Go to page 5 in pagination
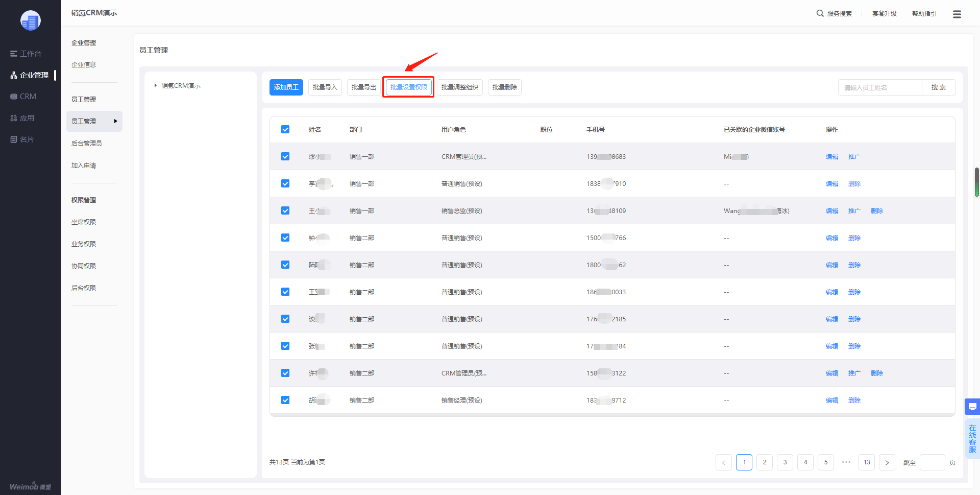Viewport: 980px width, 495px height. tap(826, 462)
